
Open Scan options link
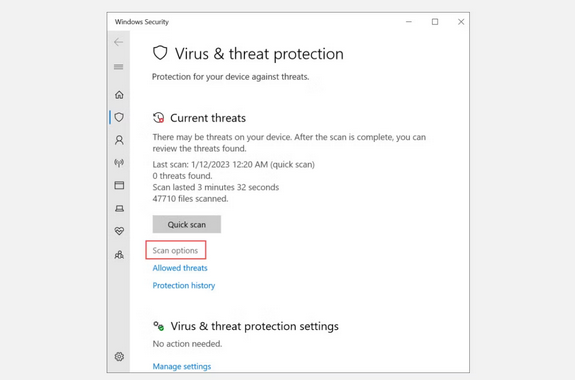(x=175, y=251)
